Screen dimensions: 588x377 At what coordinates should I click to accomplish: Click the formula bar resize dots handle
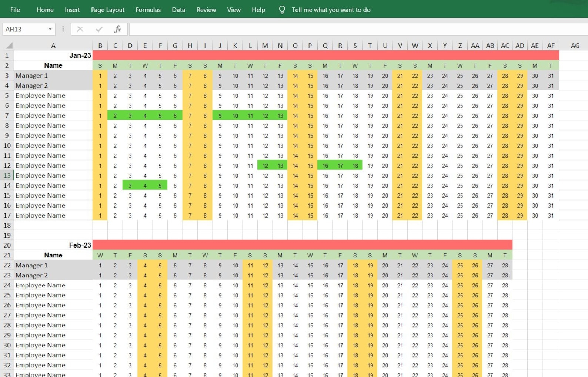63,29
